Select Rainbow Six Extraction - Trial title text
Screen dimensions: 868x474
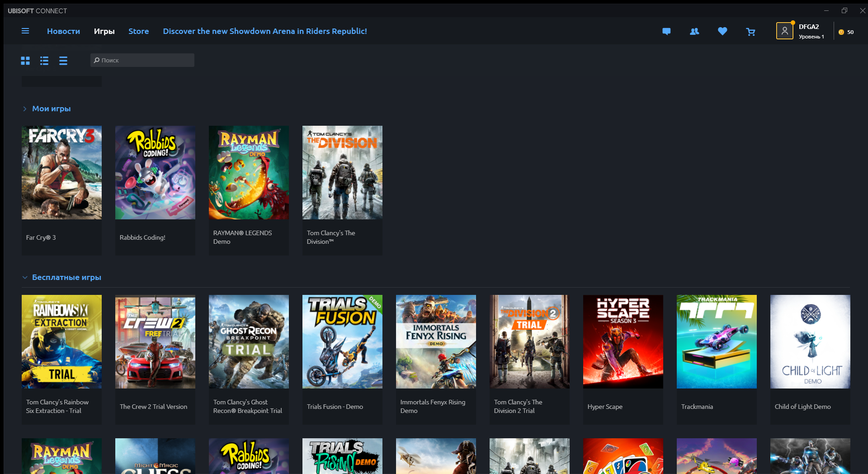(x=57, y=407)
